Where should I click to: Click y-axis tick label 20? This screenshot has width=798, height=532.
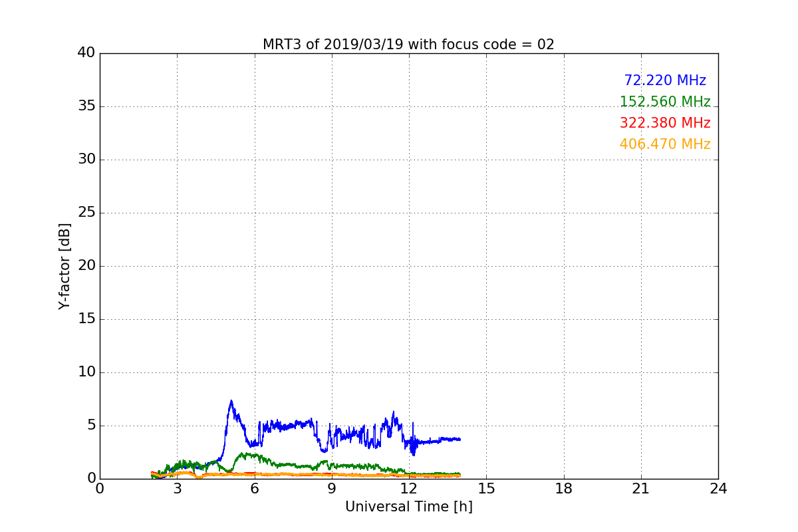[86, 266]
